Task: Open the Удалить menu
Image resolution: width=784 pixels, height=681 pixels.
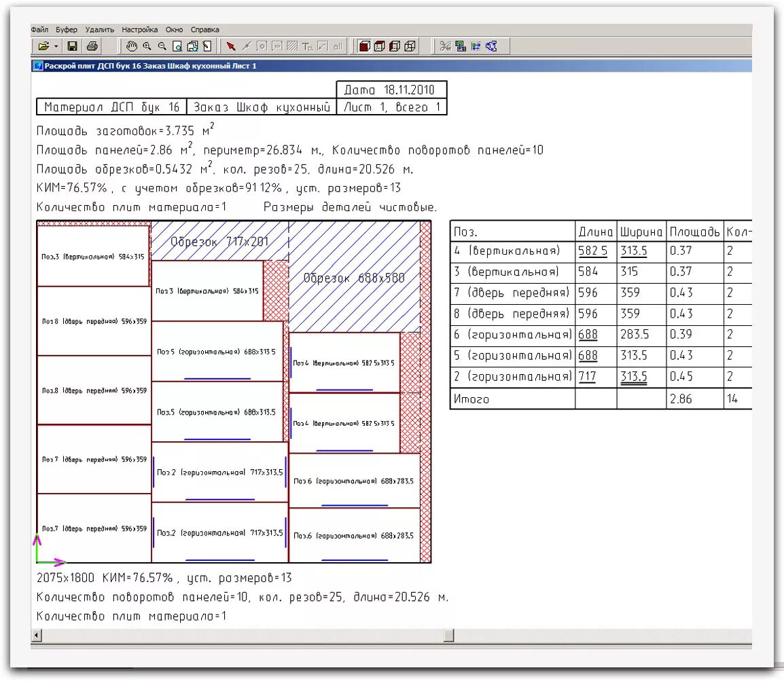Action: click(x=99, y=29)
